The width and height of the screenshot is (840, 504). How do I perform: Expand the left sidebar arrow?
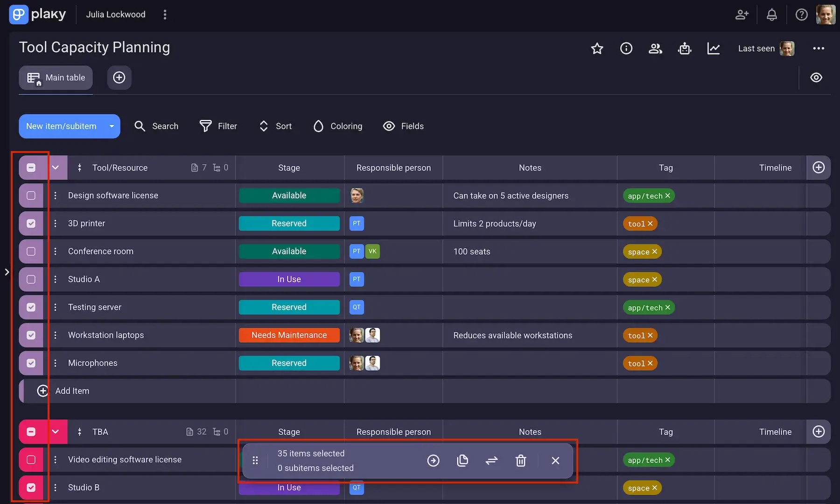pos(7,272)
